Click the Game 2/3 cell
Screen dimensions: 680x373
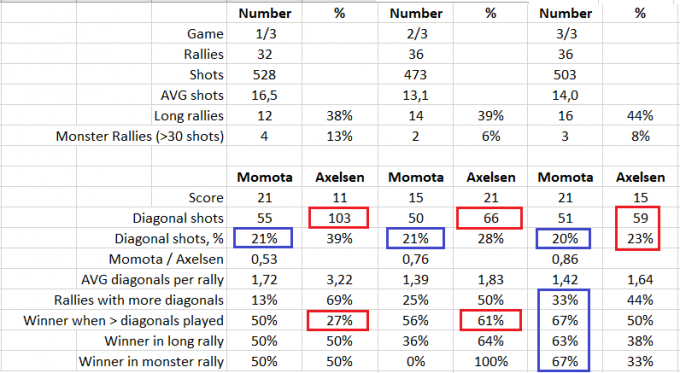pyautogui.click(x=415, y=34)
